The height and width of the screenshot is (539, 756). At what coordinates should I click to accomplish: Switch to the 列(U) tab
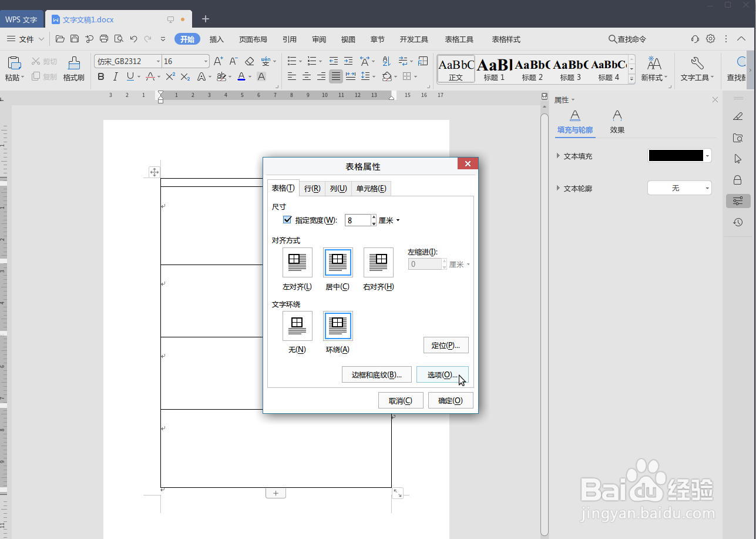point(338,188)
